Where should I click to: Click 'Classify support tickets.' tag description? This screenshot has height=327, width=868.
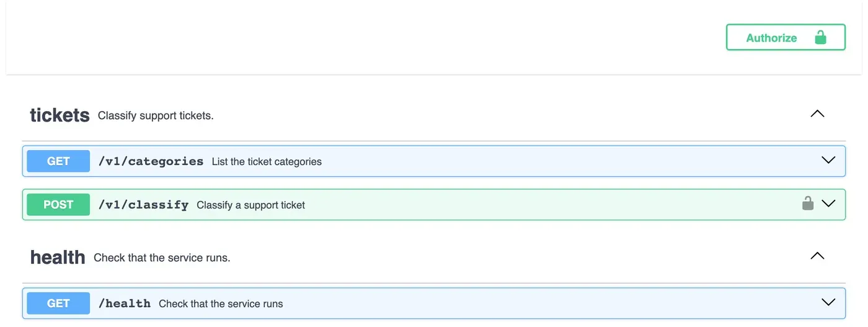pos(156,115)
